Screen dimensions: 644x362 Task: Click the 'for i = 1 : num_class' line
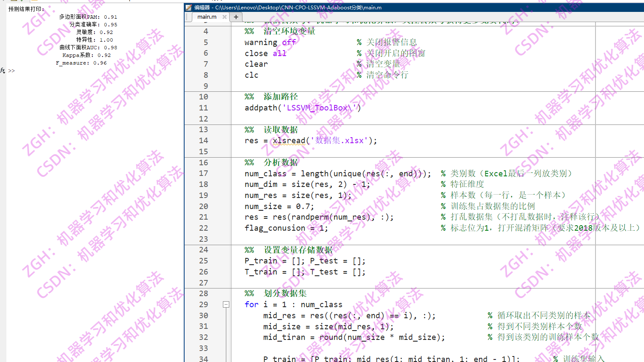pyautogui.click(x=294, y=305)
